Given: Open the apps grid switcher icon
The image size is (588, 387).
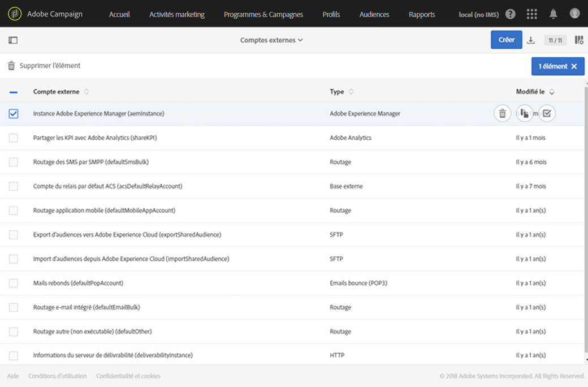Looking at the screenshot, I should 531,14.
